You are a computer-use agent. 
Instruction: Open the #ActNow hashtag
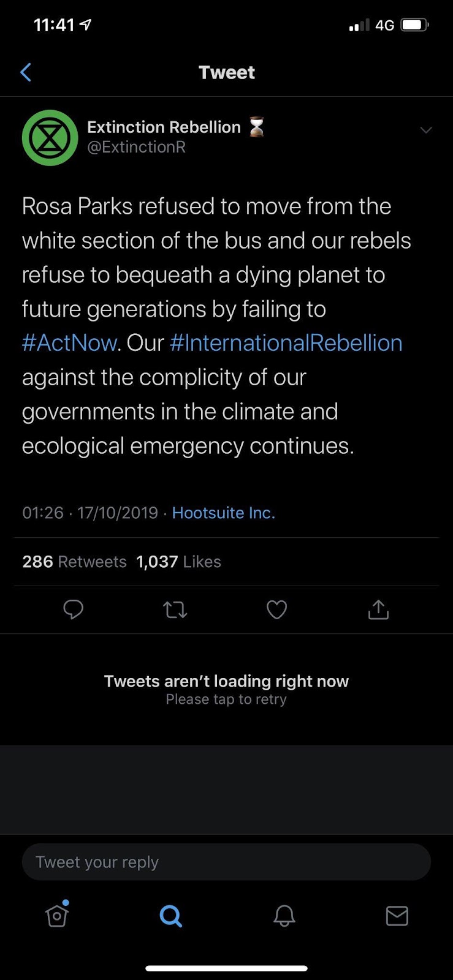point(69,343)
